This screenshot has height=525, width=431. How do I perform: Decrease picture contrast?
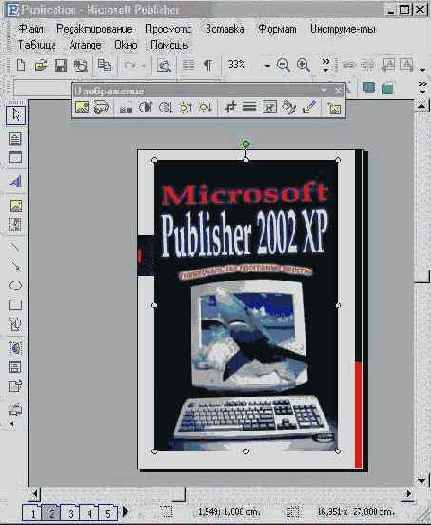click(x=165, y=107)
